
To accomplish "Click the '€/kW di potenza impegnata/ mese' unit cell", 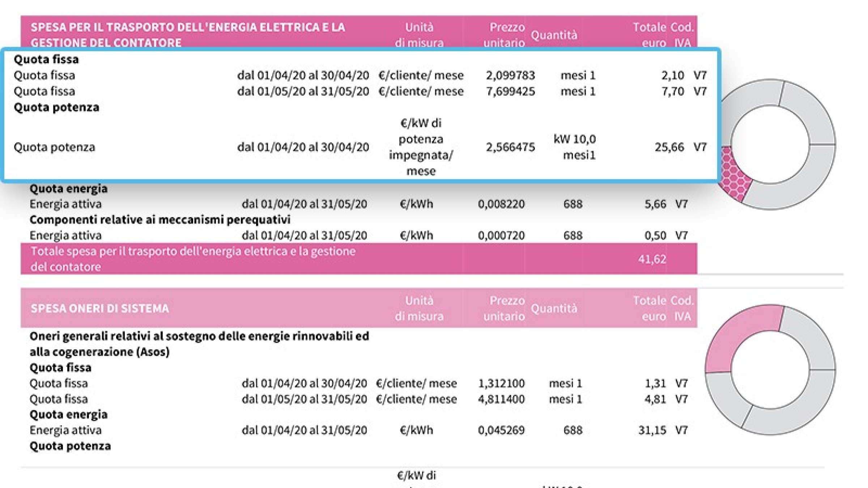I will [421, 147].
